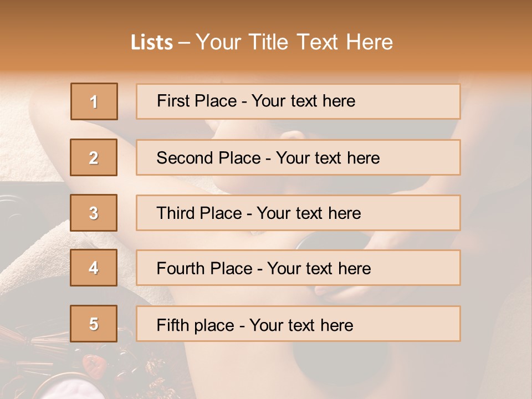
Task: Select the 'Second Place' text box
Action: pyautogui.click(x=298, y=157)
